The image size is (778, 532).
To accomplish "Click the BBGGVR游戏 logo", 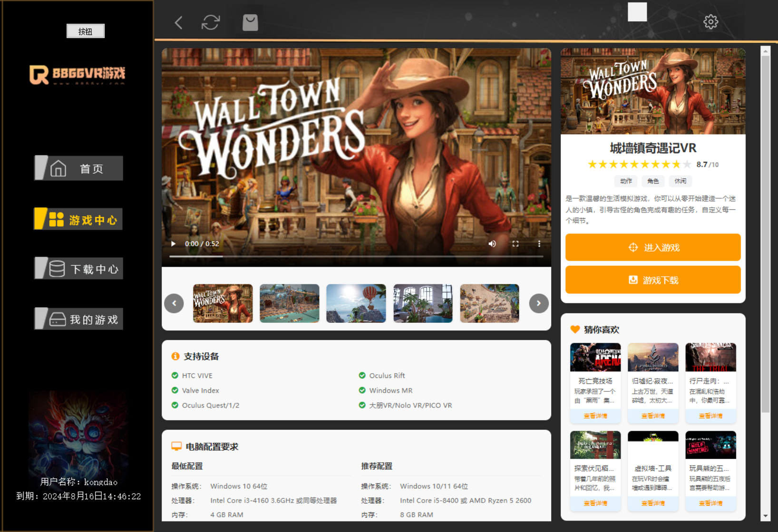I will pos(78,75).
